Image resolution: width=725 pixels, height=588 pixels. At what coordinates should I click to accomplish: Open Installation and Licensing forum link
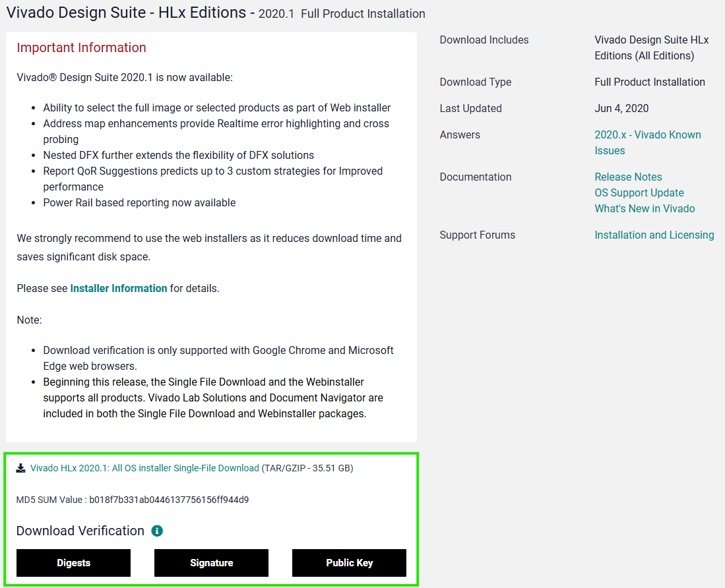coord(654,235)
